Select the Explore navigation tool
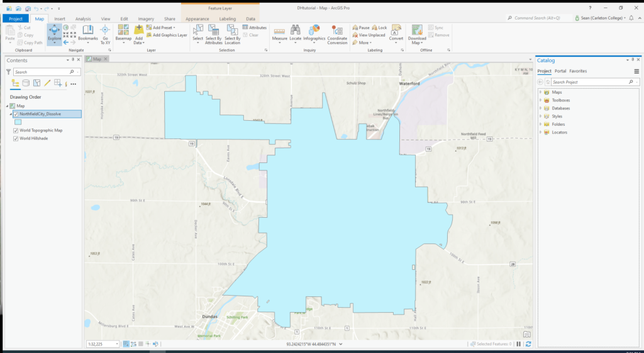The width and height of the screenshot is (644, 353). pos(54,34)
